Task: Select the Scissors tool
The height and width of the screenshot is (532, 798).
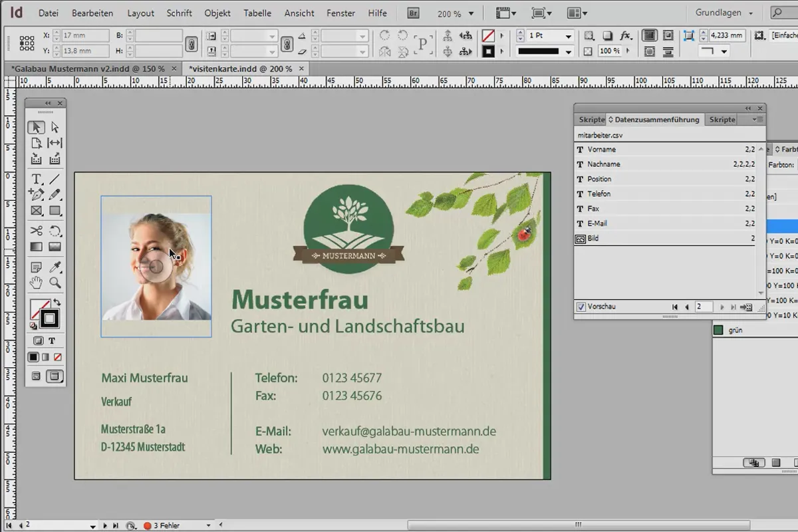Action: click(37, 230)
